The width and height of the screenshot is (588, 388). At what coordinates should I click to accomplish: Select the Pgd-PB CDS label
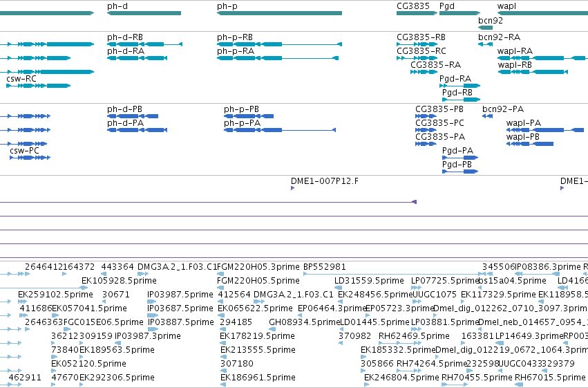(x=457, y=165)
